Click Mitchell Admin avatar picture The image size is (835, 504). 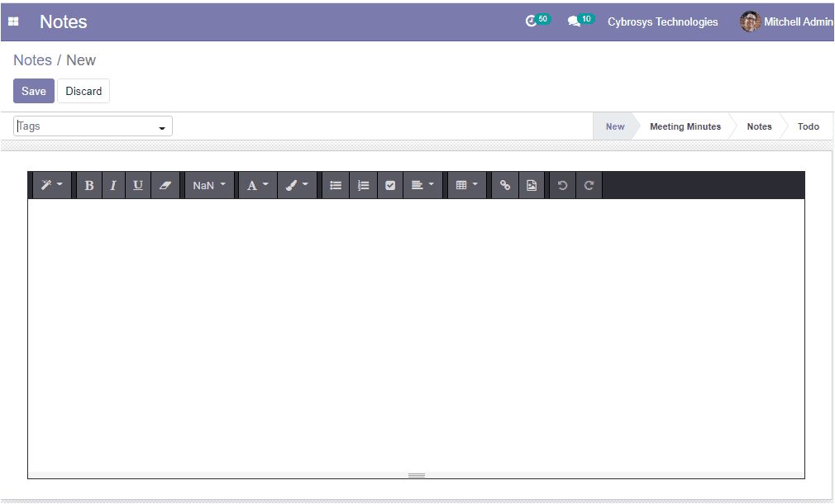(x=750, y=21)
